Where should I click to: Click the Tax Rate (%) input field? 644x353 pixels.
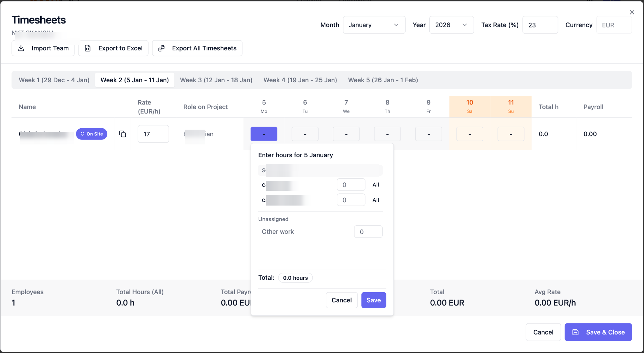540,25
